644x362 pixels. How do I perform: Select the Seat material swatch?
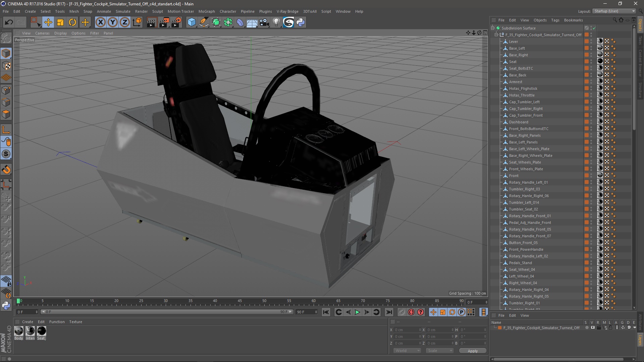click(42, 333)
